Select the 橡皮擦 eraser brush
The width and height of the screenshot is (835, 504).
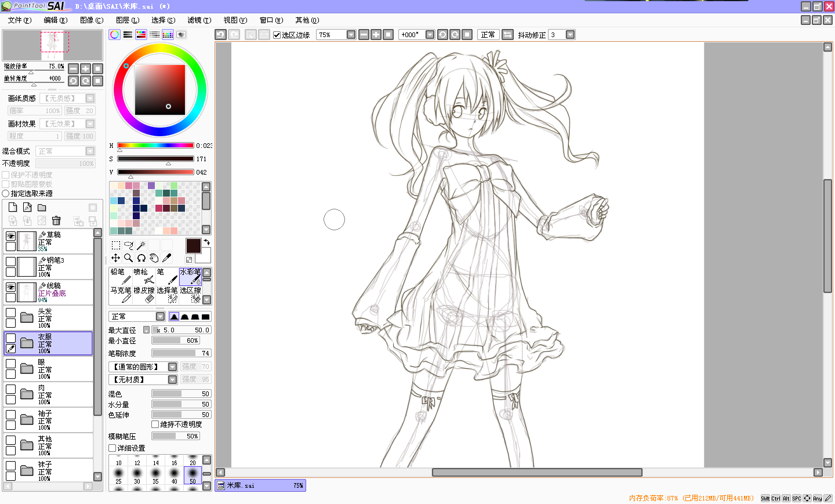coord(144,295)
